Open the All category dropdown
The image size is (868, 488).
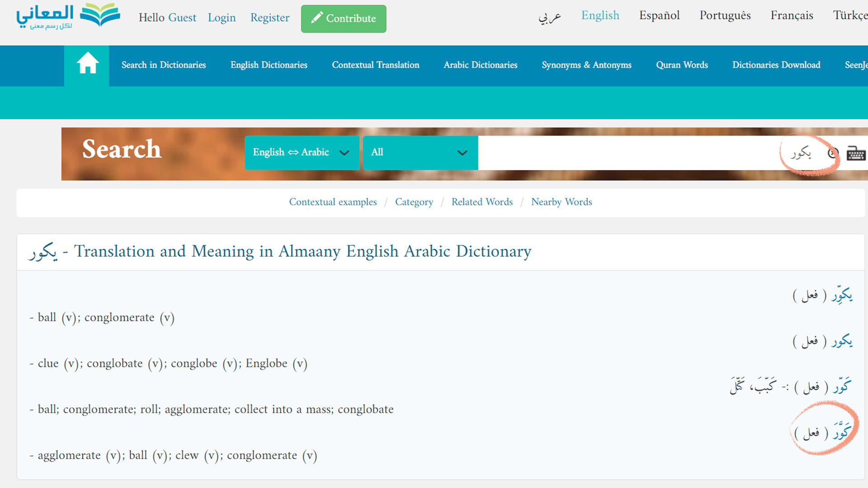coord(420,153)
